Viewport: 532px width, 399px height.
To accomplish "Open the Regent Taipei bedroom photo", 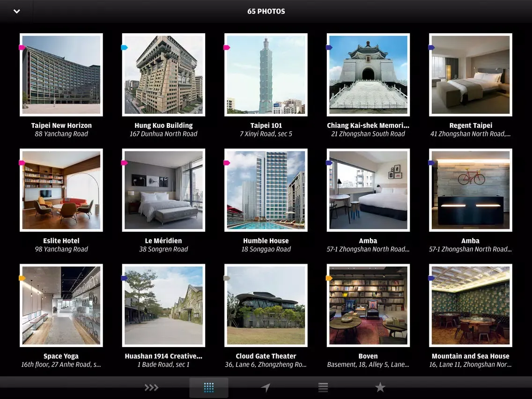I will click(x=471, y=74).
